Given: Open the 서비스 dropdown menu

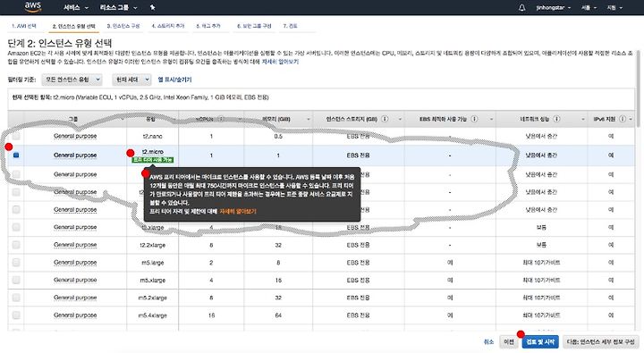Looking at the screenshot, I should pyautogui.click(x=75, y=7).
